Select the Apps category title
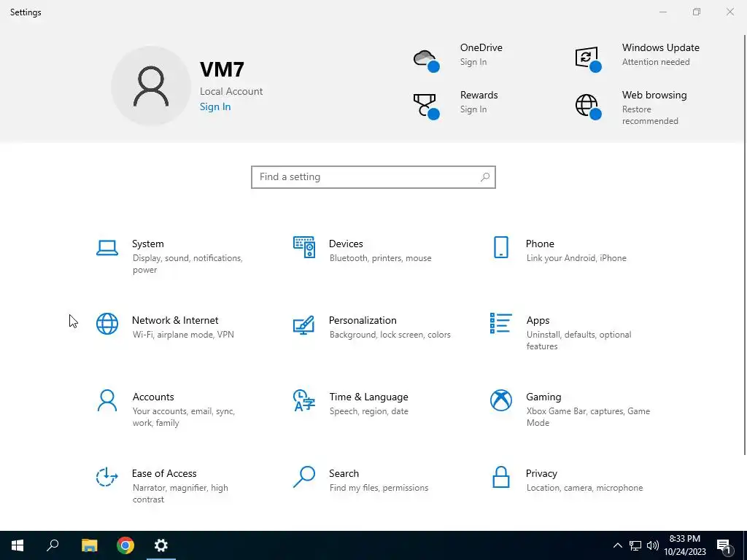Screen dimensions: 747x560 coord(538,321)
